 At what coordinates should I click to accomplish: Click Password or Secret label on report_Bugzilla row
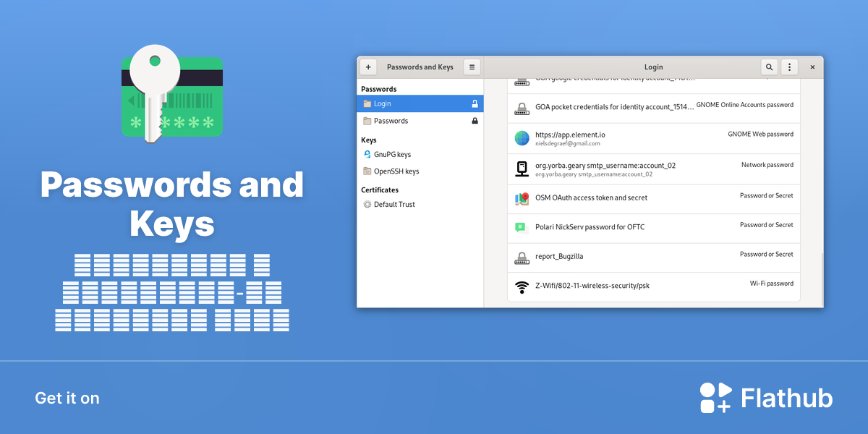tap(767, 254)
